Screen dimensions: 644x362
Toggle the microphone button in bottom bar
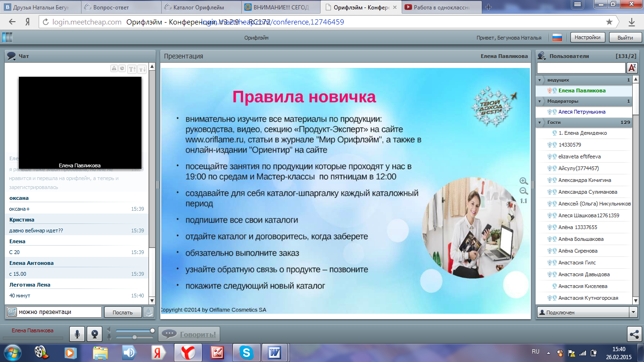(x=77, y=334)
